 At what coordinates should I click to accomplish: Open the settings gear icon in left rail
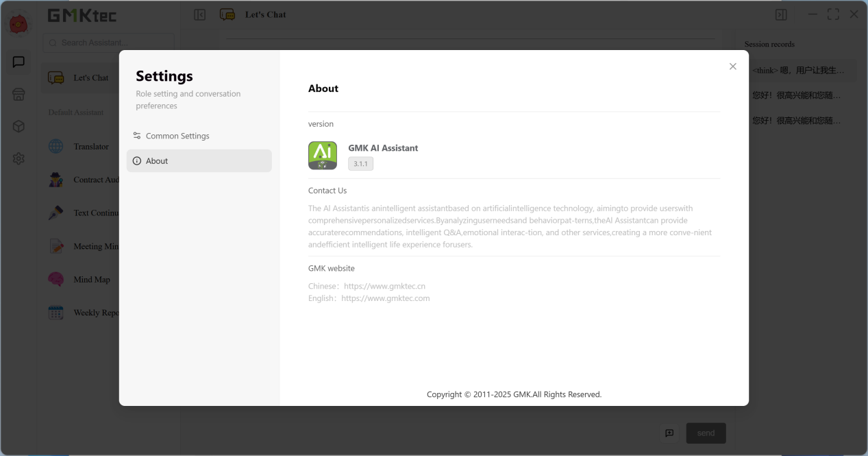point(18,158)
